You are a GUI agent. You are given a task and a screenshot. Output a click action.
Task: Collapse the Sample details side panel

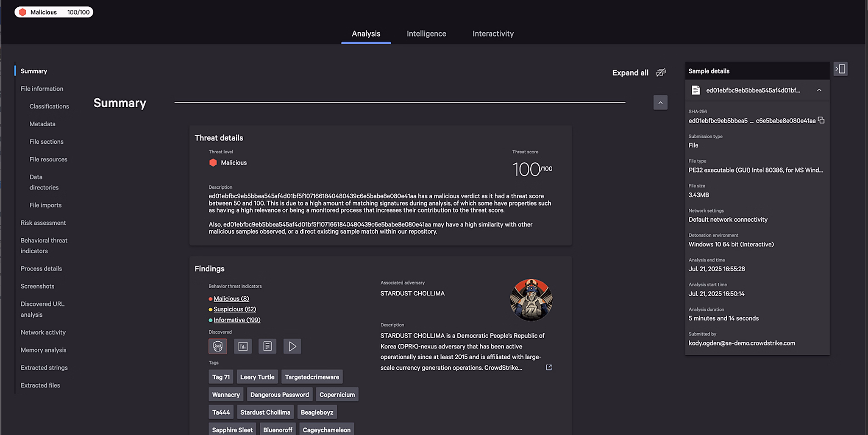pos(840,69)
